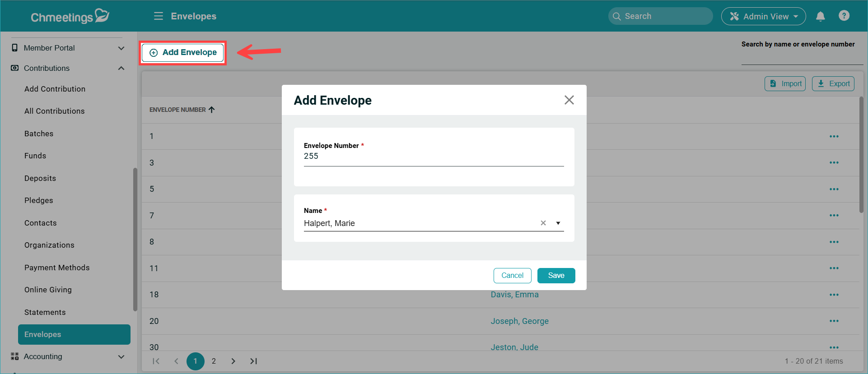868x374 pixels.
Task: Clear the selected name Halpert, Marie
Action: click(543, 223)
